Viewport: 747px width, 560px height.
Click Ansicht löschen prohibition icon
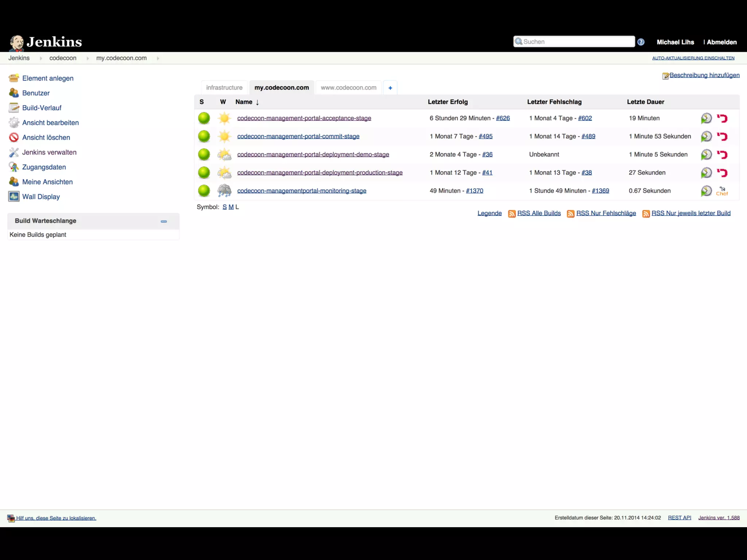[x=14, y=137]
